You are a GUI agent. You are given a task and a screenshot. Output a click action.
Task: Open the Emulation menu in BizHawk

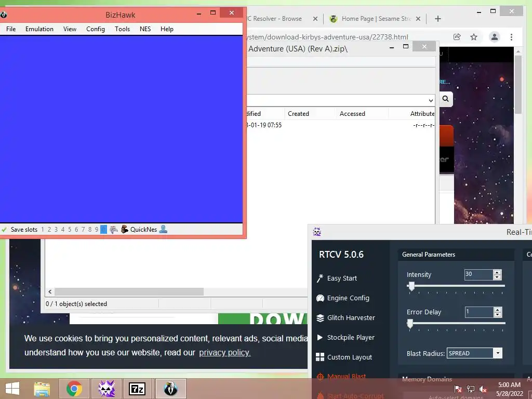39,29
